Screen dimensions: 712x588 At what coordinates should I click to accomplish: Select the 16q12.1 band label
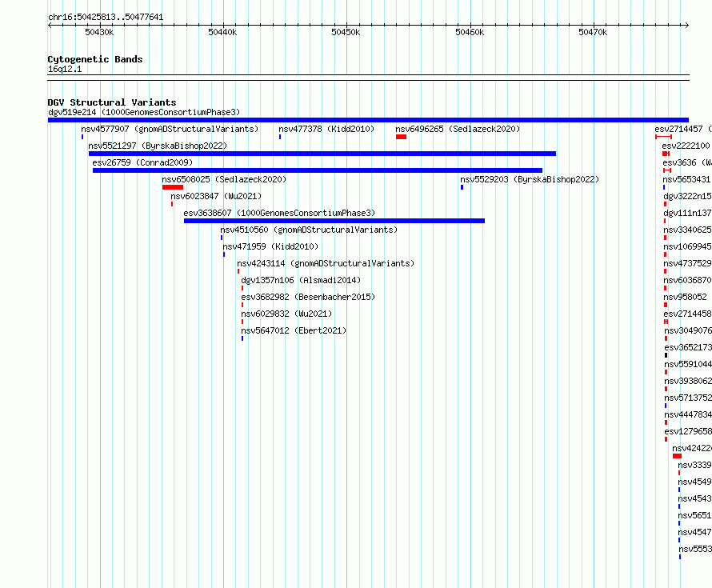coord(65,69)
